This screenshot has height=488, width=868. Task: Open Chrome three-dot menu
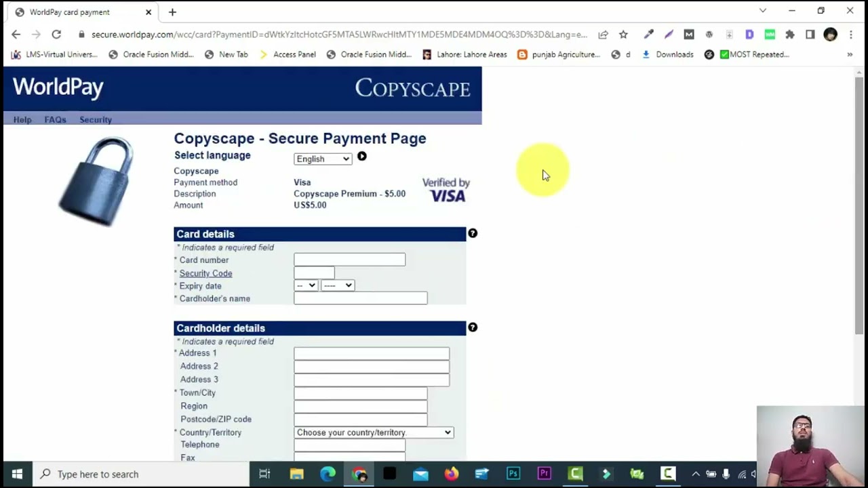[x=851, y=35]
